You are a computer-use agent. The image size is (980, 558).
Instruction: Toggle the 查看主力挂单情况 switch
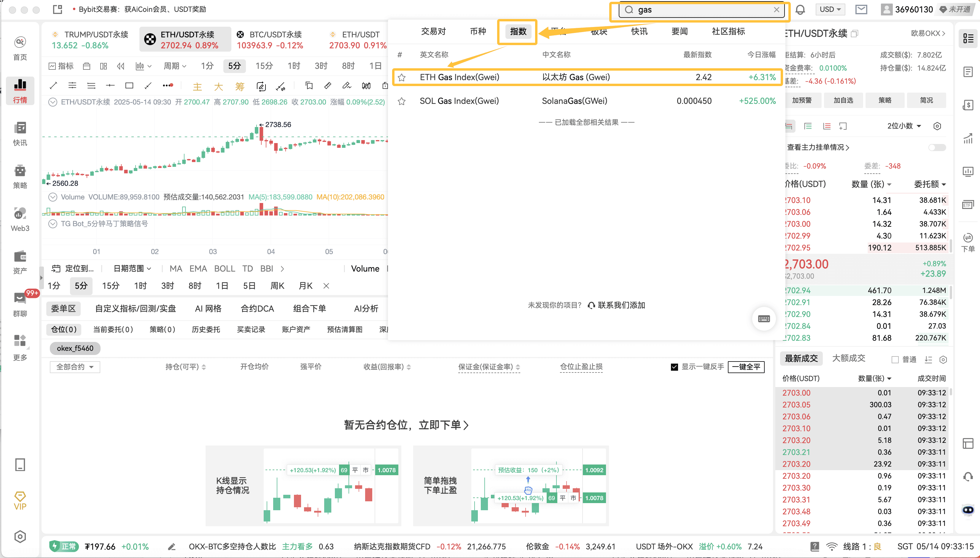937,148
